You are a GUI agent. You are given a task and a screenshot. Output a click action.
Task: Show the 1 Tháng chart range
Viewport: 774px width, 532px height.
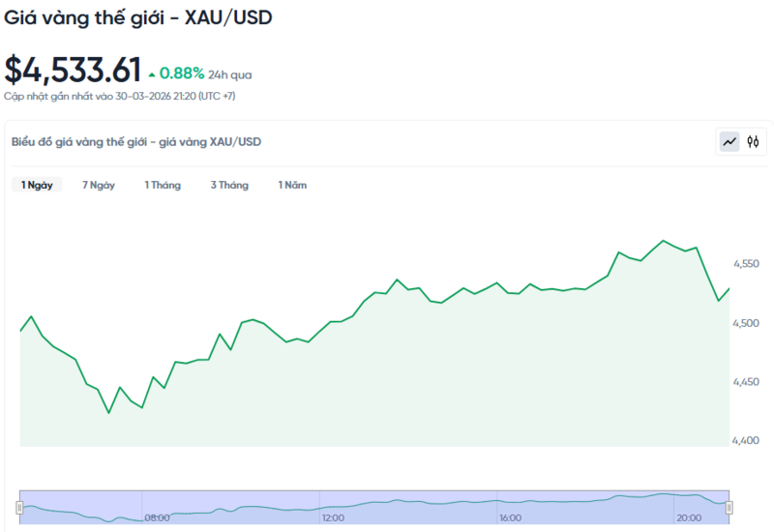[163, 185]
